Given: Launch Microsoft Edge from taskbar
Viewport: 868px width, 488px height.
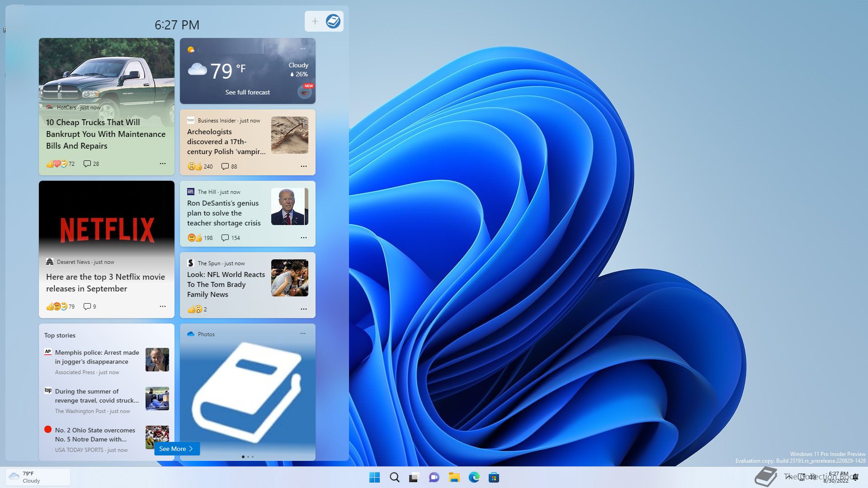Looking at the screenshot, I should click(x=474, y=477).
